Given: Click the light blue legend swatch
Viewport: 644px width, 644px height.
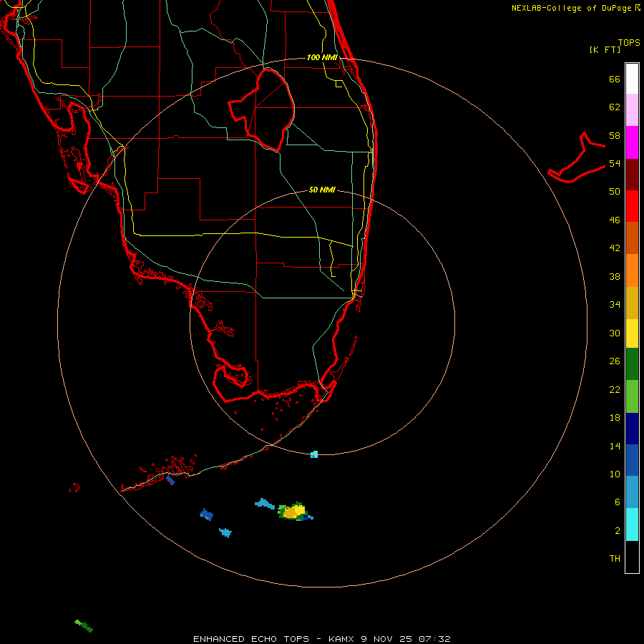Looking at the screenshot, I should point(632,492).
